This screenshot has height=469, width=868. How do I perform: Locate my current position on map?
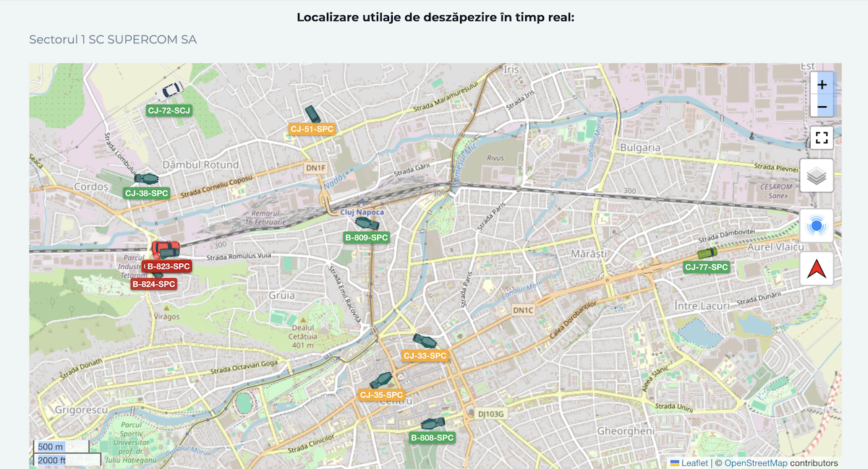pos(817,226)
